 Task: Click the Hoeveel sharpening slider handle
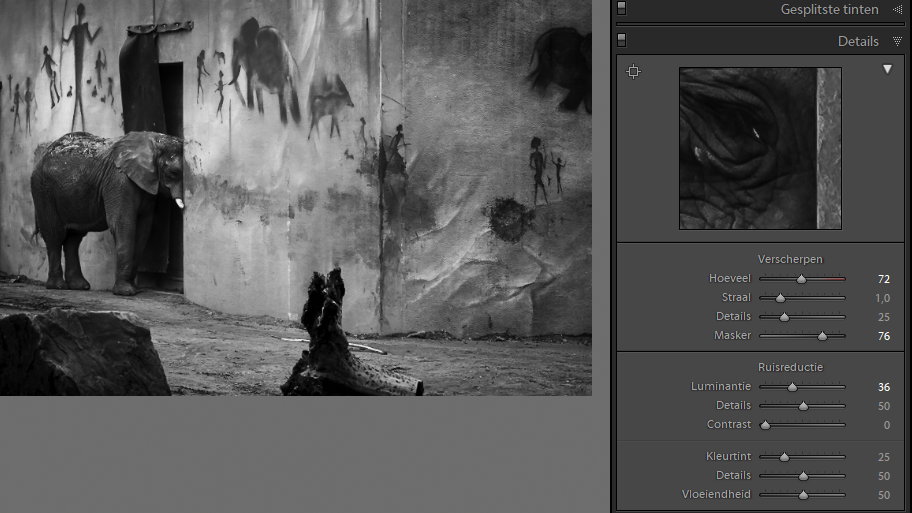(x=801, y=280)
